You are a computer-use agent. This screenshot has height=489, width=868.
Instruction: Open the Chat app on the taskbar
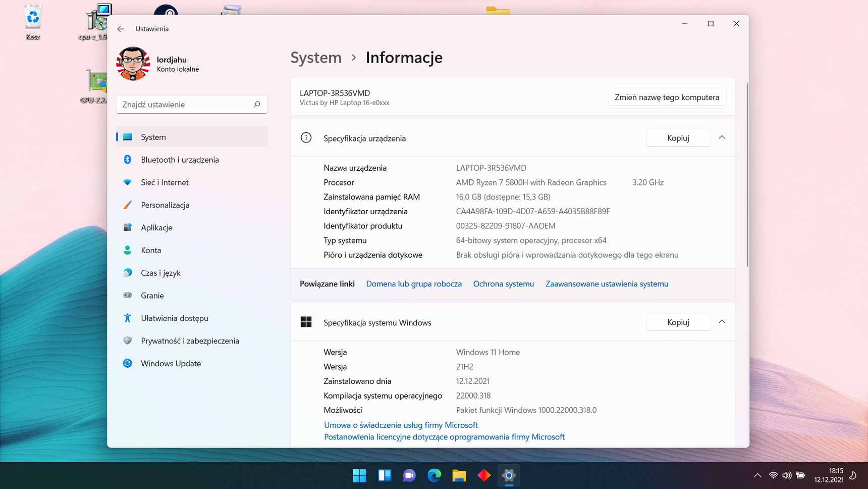(409, 475)
